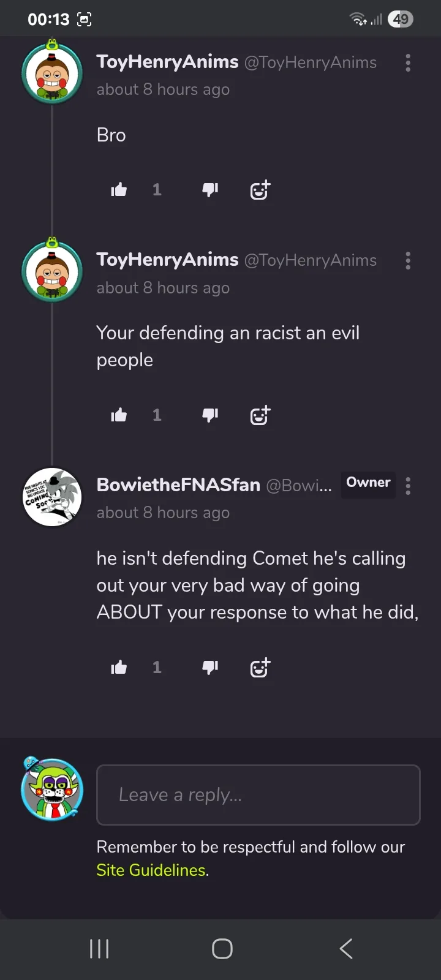This screenshot has height=980, width=441.
Task: Add reaction to the "Bro" comment
Action: (260, 190)
